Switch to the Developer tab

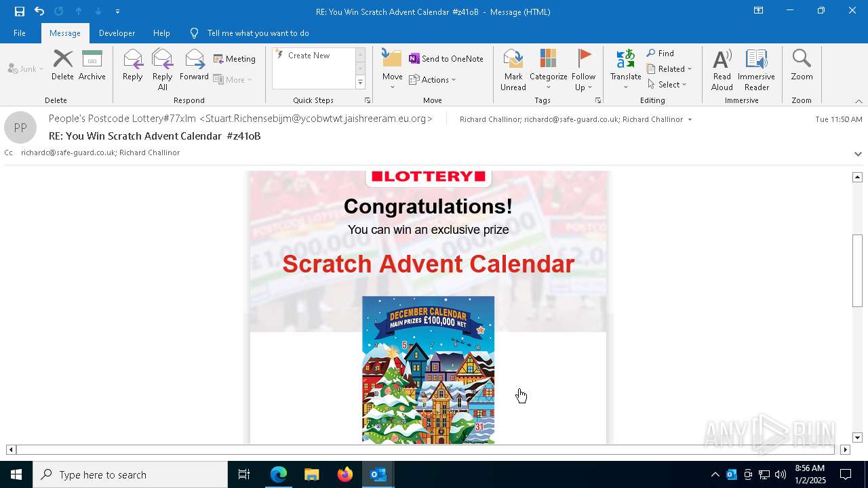click(x=117, y=33)
